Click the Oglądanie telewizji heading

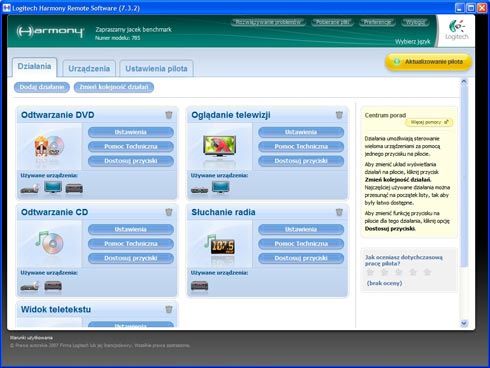(231, 115)
